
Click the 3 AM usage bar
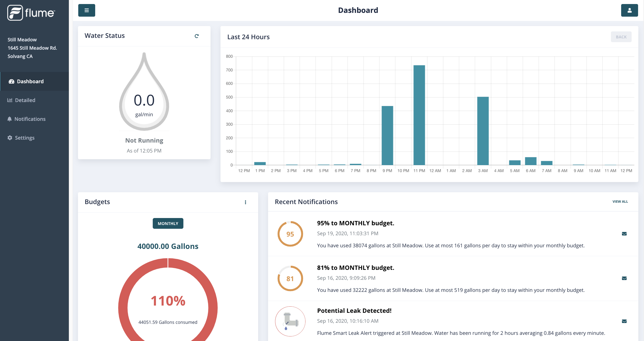point(483,131)
